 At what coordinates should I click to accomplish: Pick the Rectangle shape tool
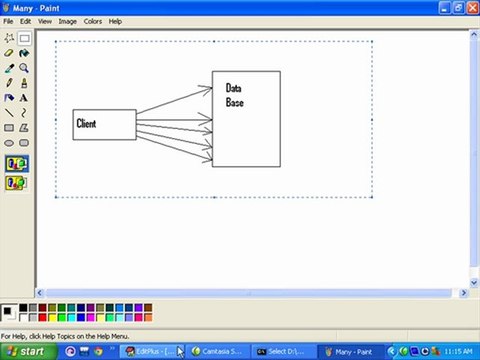[9, 128]
